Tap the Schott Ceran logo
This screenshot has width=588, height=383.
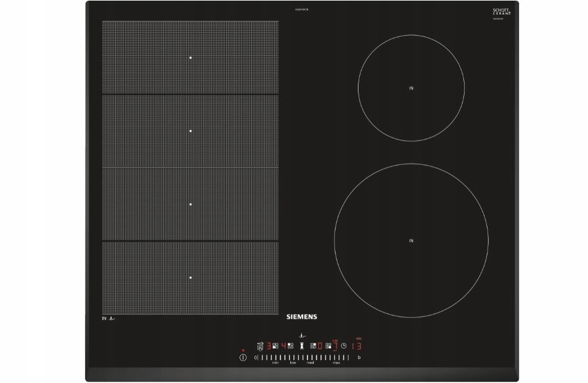point(501,12)
